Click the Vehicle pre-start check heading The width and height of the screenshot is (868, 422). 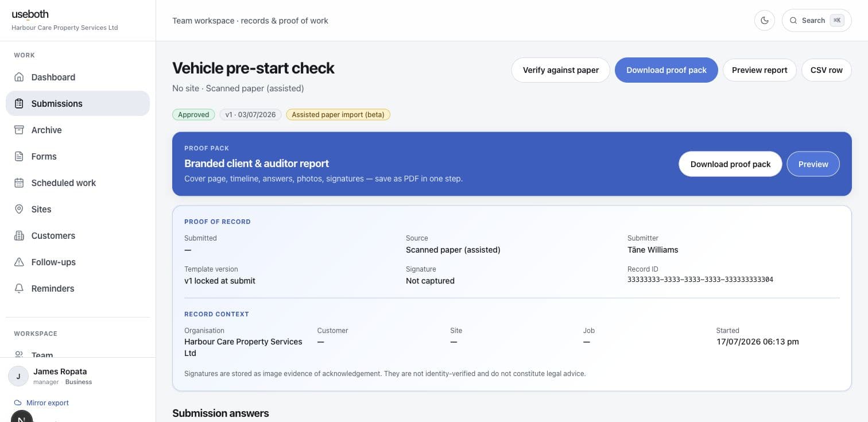pyautogui.click(x=253, y=68)
